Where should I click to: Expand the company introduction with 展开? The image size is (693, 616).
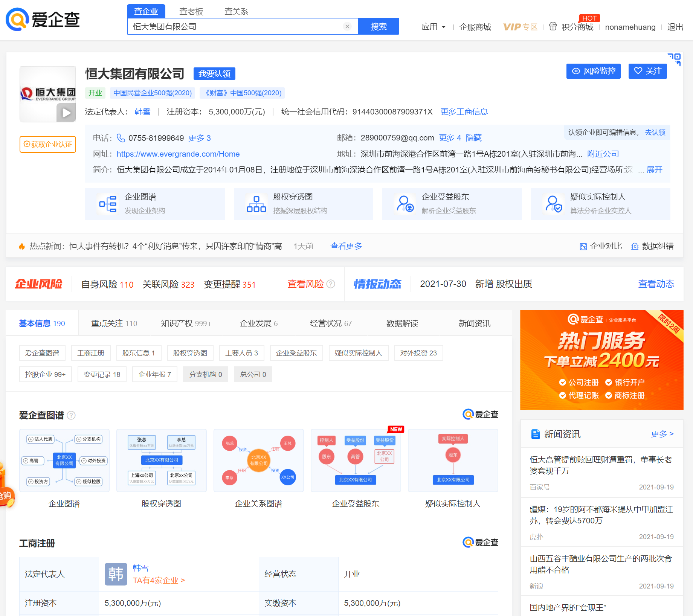click(654, 170)
